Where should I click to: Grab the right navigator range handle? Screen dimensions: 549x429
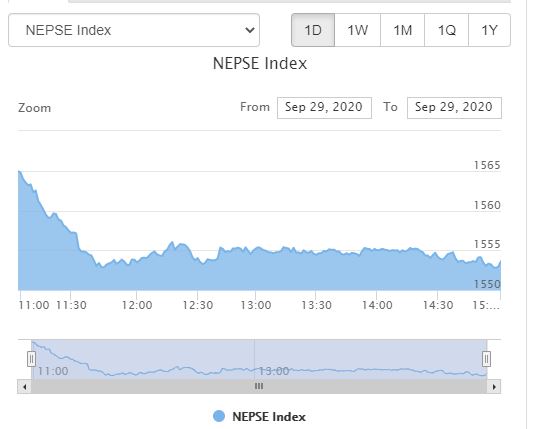486,359
